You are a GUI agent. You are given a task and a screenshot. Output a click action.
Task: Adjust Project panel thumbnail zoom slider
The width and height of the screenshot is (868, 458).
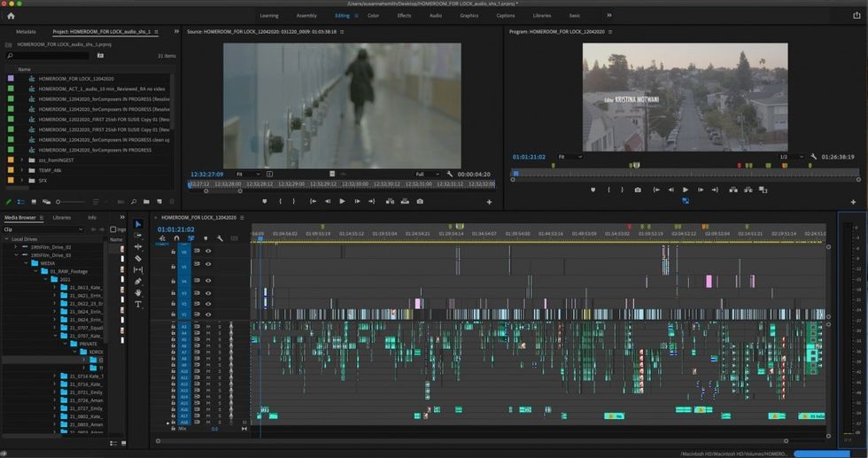tap(71, 202)
